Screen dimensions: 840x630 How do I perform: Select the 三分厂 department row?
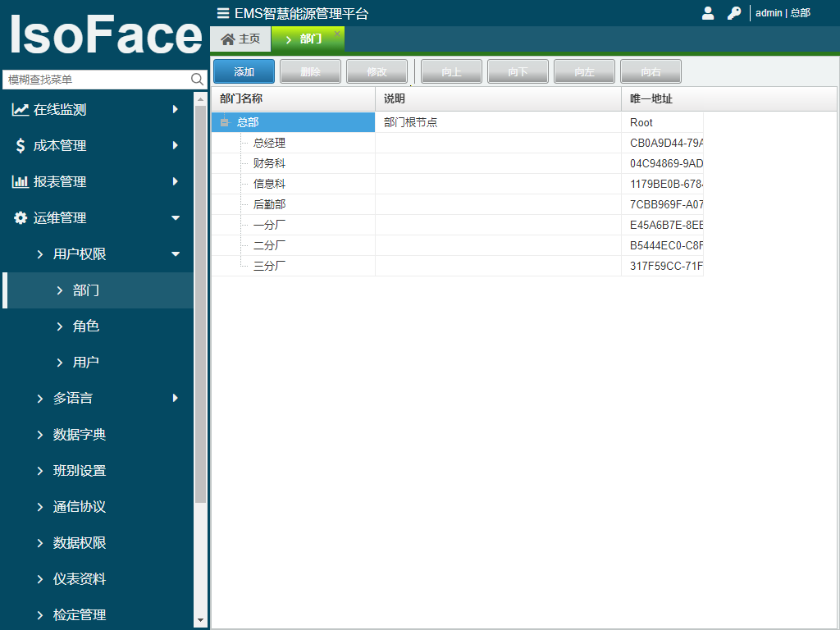pos(457,266)
